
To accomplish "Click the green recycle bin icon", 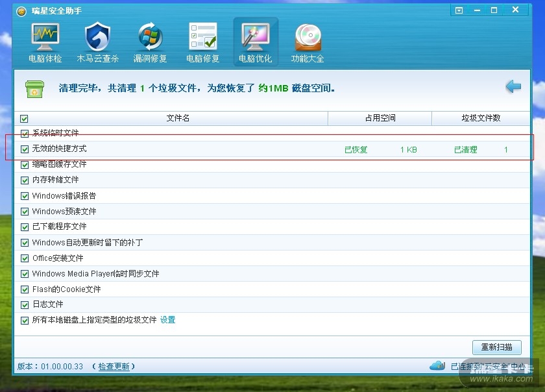I will click(x=35, y=89).
